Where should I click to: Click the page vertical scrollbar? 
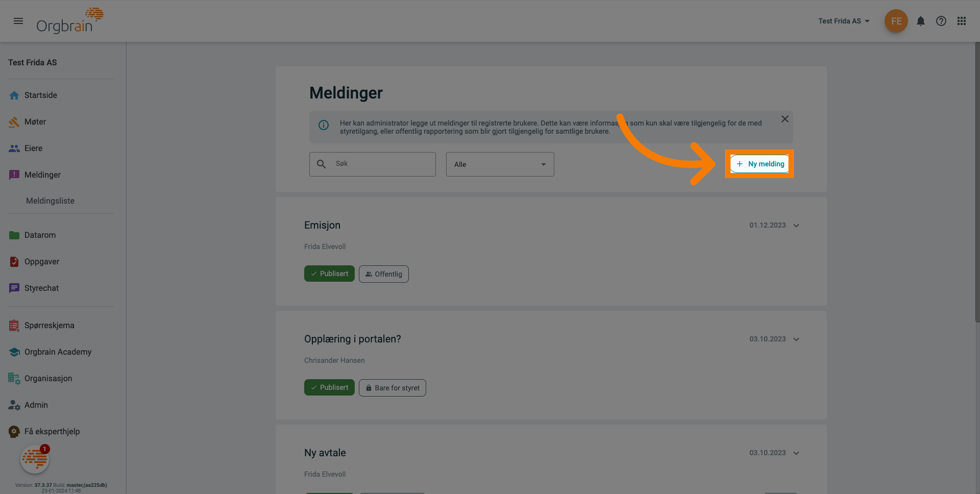tap(977, 184)
